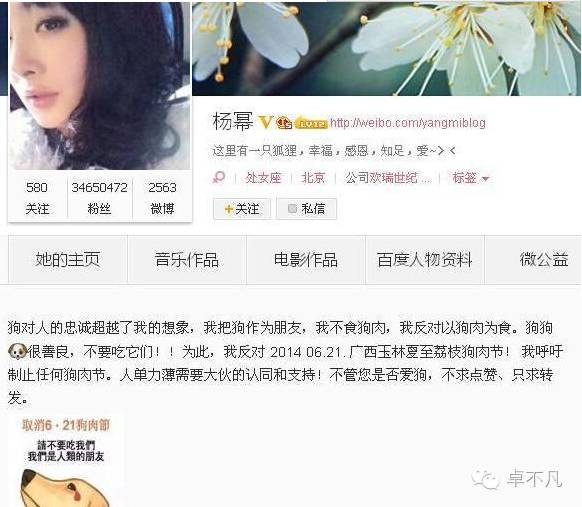
Task: Click the pink female gender icon
Action: click(x=219, y=177)
